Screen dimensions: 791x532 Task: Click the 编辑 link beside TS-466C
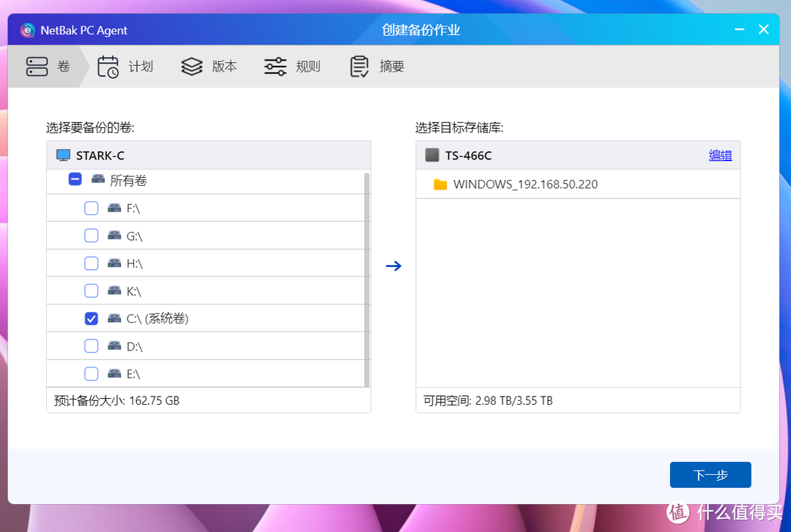point(720,154)
